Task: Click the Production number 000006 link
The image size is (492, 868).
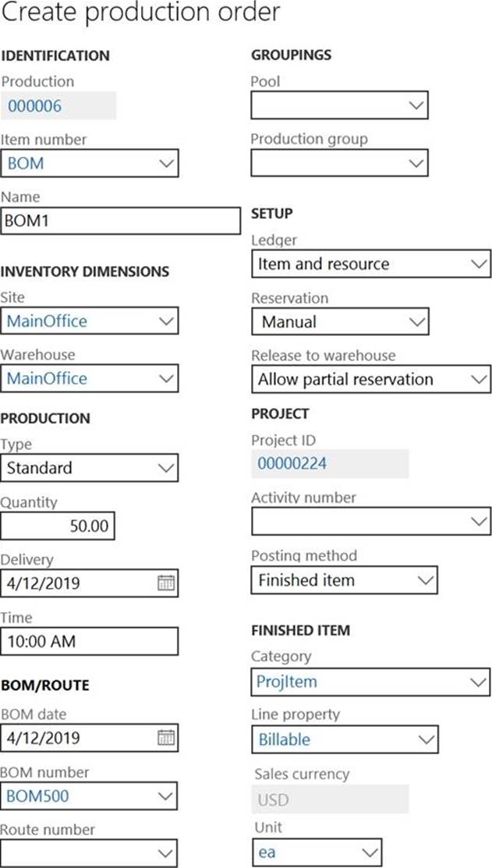Action: [x=34, y=106]
